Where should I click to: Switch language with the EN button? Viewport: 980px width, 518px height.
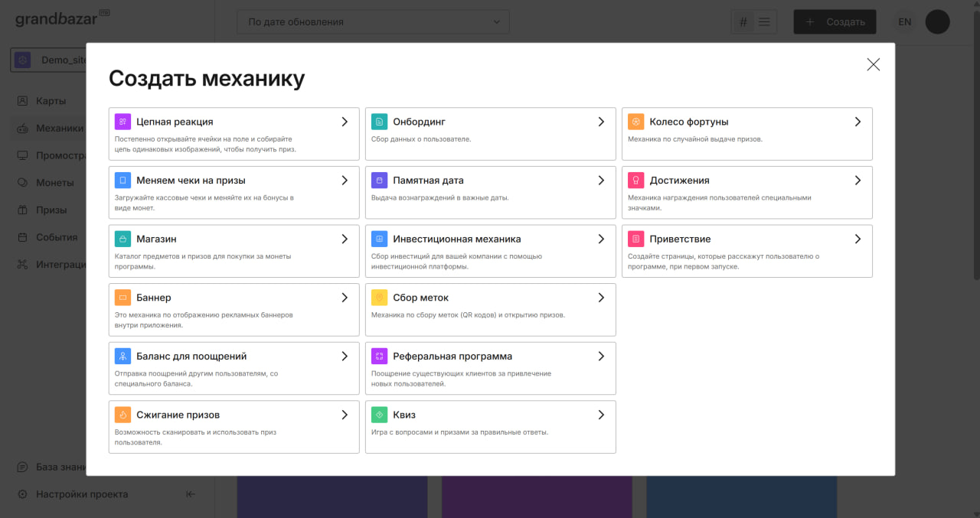pyautogui.click(x=904, y=22)
